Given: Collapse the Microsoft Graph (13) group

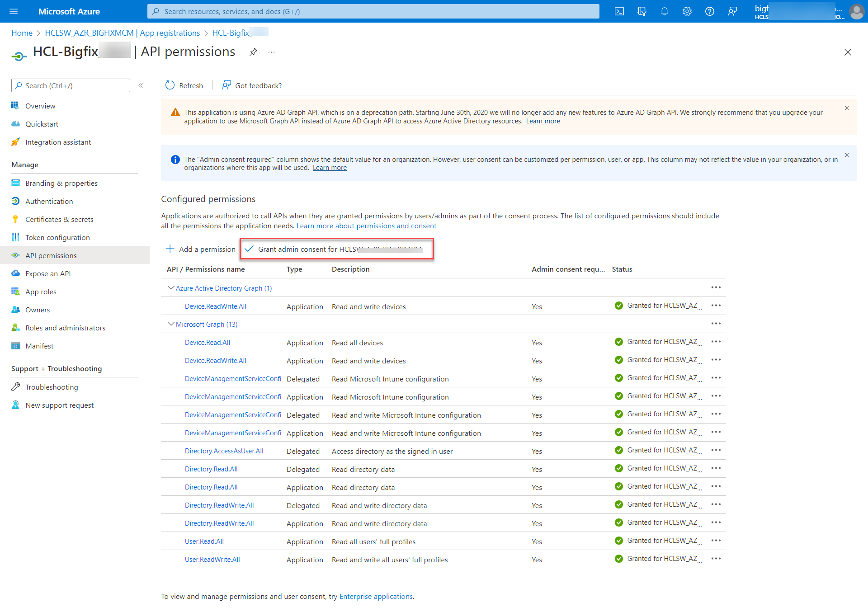Looking at the screenshot, I should (x=171, y=324).
